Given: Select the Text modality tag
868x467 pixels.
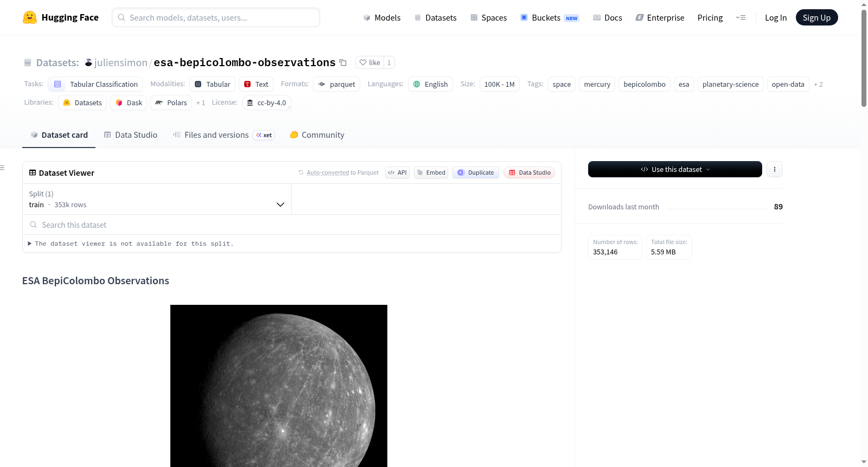Looking at the screenshot, I should (x=256, y=84).
